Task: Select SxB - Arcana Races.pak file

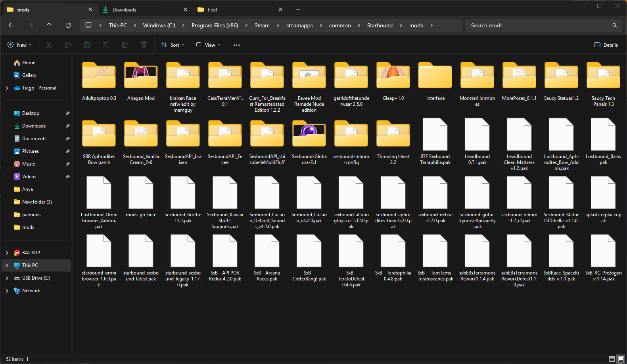Action: (x=267, y=259)
